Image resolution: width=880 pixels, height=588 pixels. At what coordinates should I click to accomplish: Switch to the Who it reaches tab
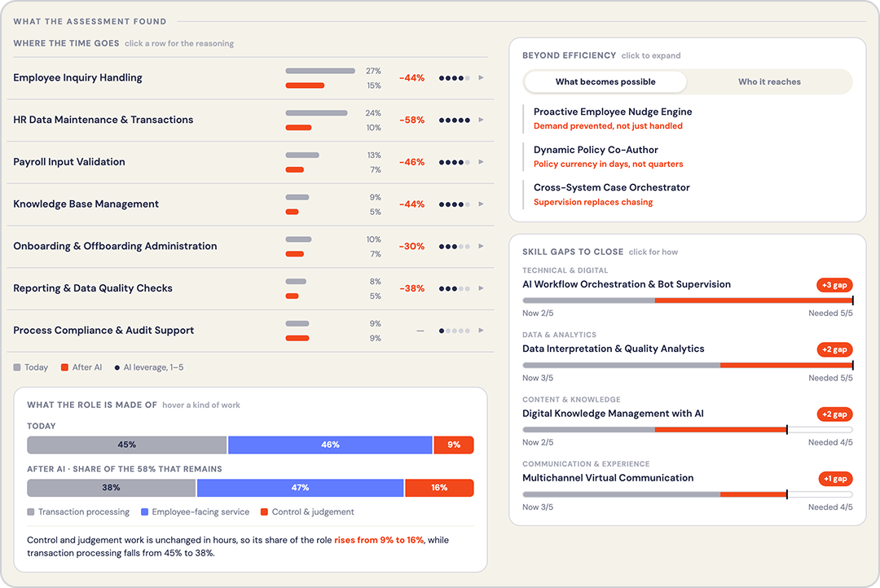coord(769,82)
